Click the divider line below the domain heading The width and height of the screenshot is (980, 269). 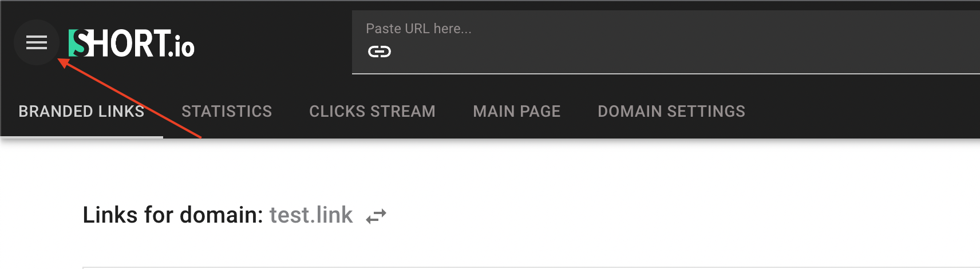coord(515,267)
